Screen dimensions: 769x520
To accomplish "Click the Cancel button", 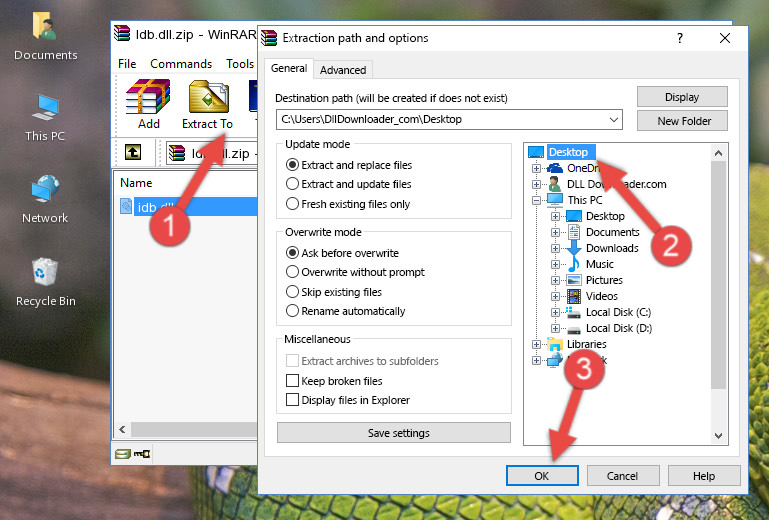I will [622, 476].
